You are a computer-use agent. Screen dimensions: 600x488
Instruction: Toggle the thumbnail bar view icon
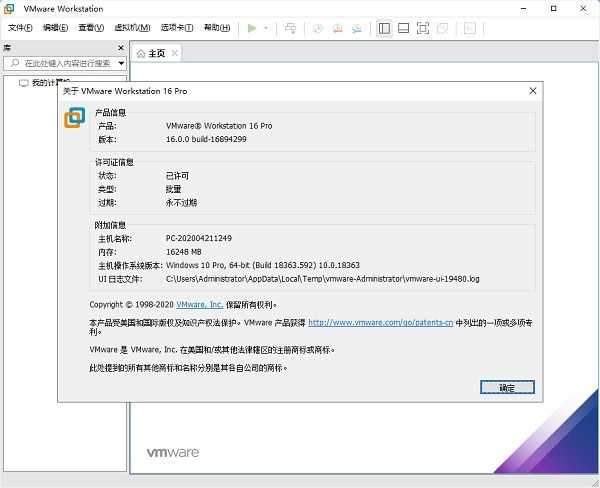click(x=403, y=28)
